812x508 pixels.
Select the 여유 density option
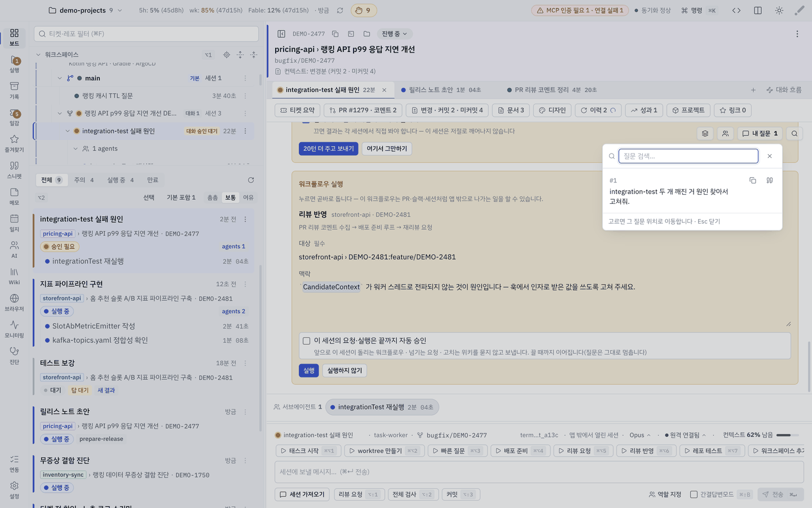pos(249,198)
